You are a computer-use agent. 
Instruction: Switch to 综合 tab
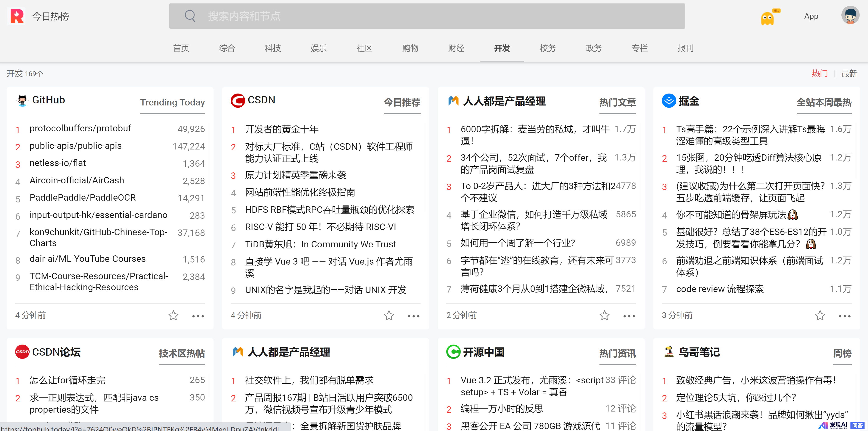point(227,48)
